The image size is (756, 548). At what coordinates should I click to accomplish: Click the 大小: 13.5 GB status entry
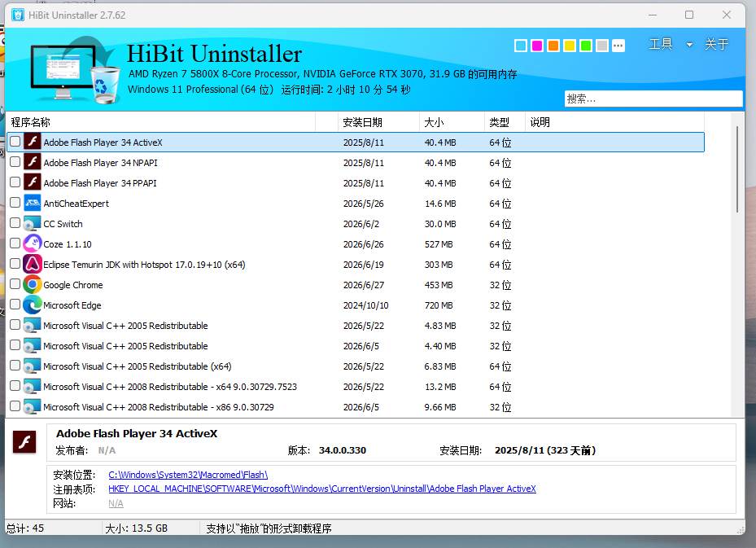point(137,528)
